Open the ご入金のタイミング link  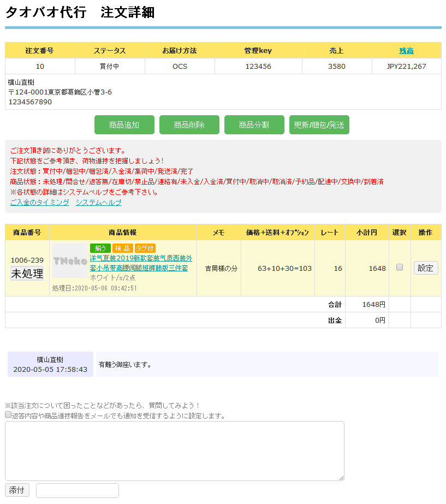click(39, 203)
